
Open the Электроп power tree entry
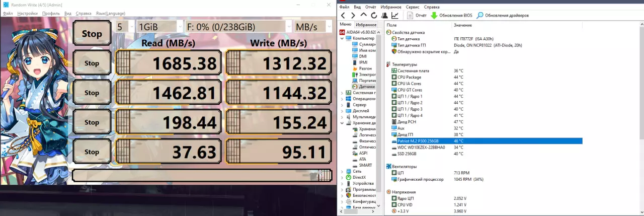coord(364,75)
